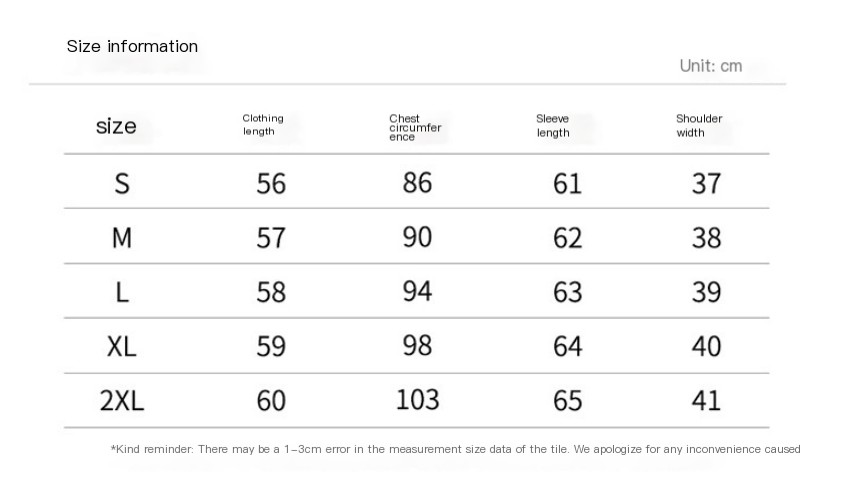Select the S size row label
The image size is (857, 487).
(122, 183)
